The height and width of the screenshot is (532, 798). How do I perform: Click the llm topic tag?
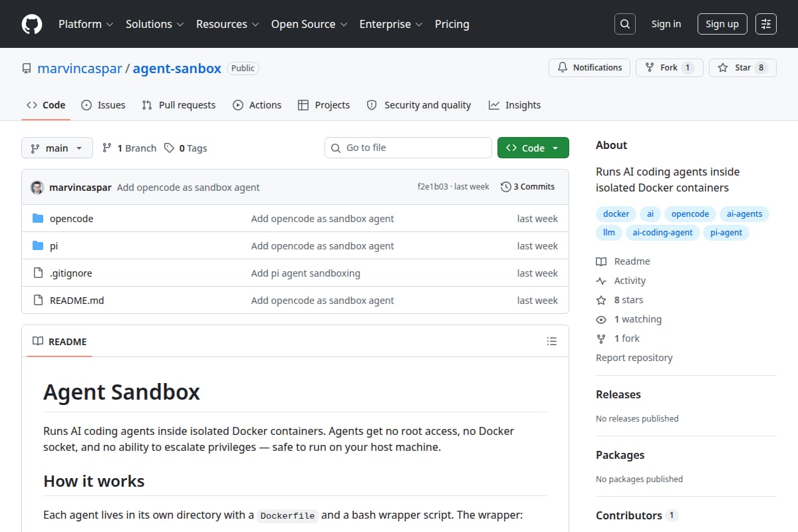609,233
